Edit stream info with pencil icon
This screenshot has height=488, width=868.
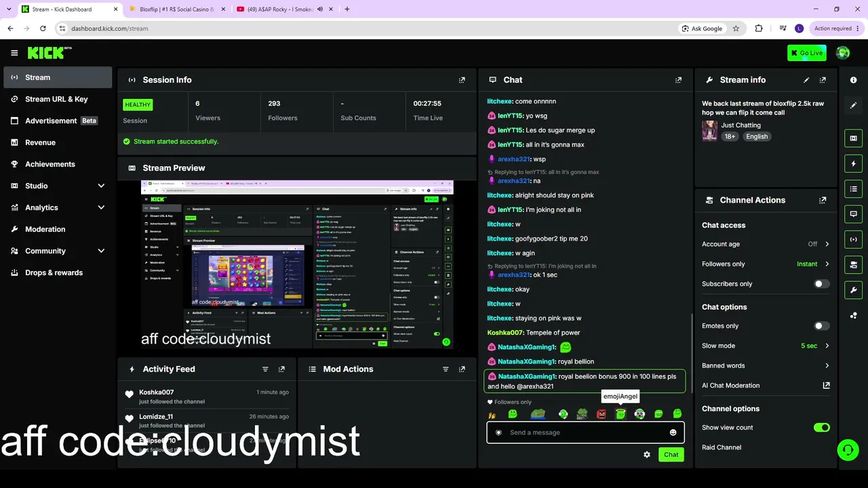pos(806,80)
